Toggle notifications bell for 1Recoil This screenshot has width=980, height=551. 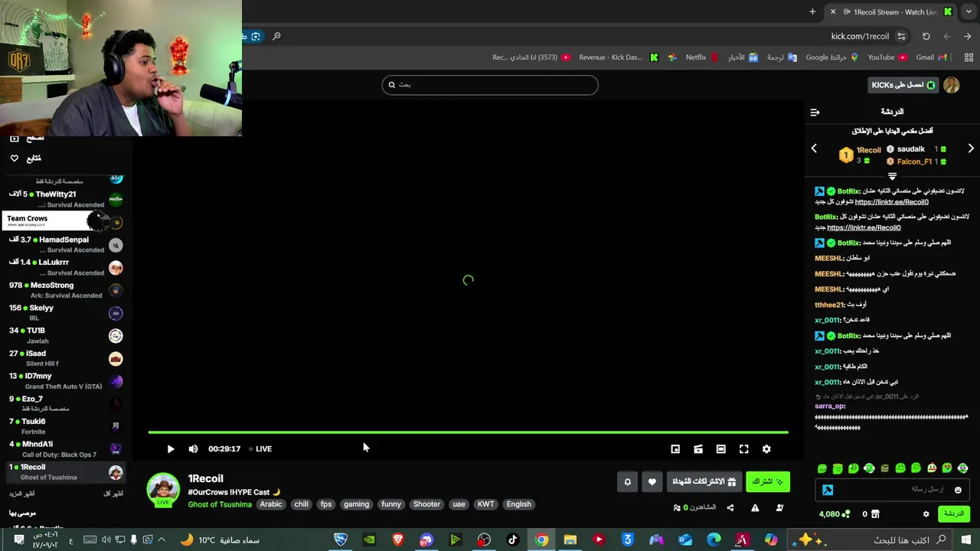click(x=627, y=481)
